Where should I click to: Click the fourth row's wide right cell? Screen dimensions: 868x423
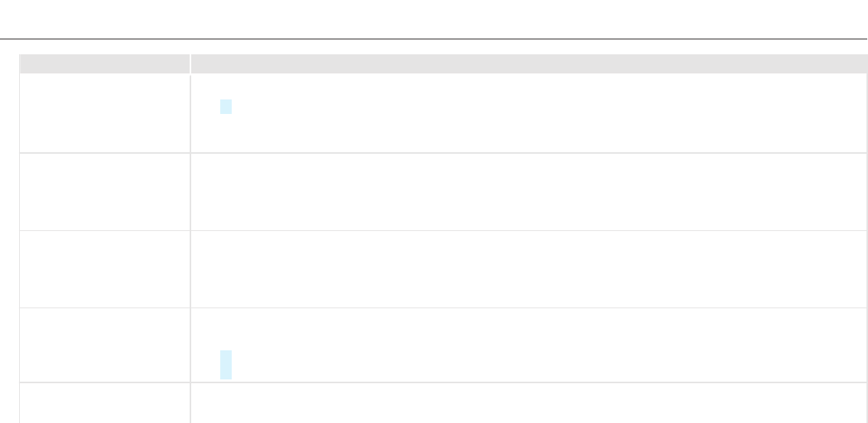click(528, 344)
